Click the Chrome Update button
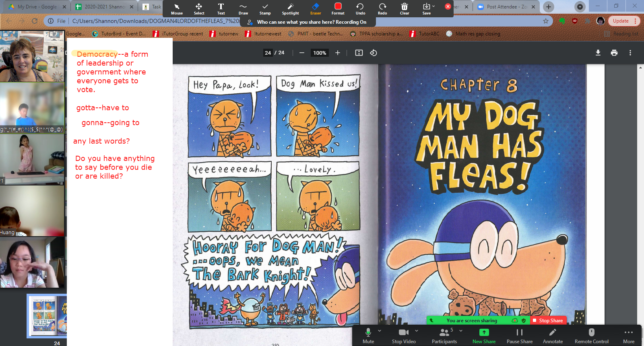The width and height of the screenshot is (644, 346). (x=620, y=21)
